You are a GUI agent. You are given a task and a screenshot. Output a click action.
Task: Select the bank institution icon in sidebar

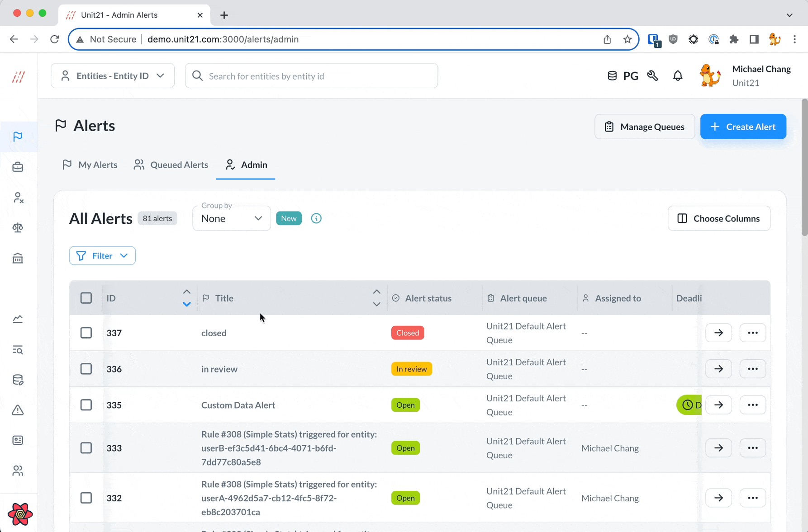pyautogui.click(x=18, y=258)
